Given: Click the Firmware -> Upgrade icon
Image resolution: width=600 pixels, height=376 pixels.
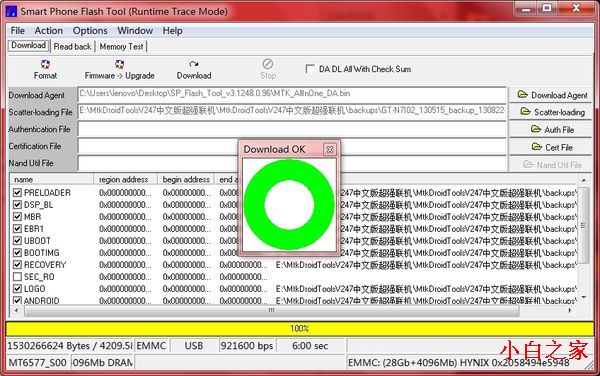Looking at the screenshot, I should (119, 64).
